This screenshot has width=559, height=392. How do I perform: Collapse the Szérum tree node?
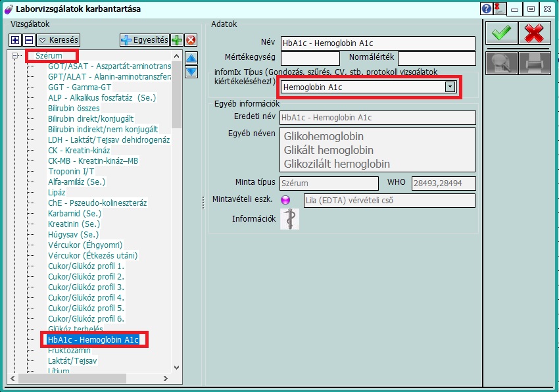[14, 57]
